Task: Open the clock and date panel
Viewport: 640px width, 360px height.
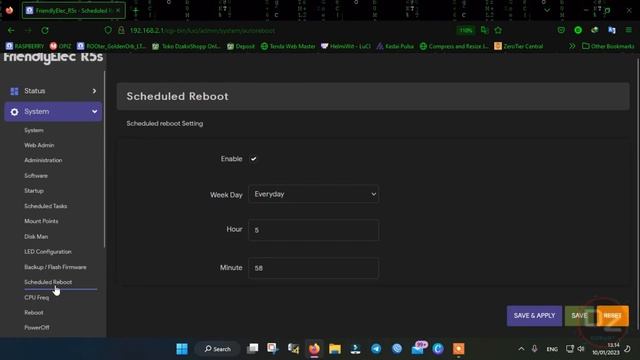Action: pos(606,349)
